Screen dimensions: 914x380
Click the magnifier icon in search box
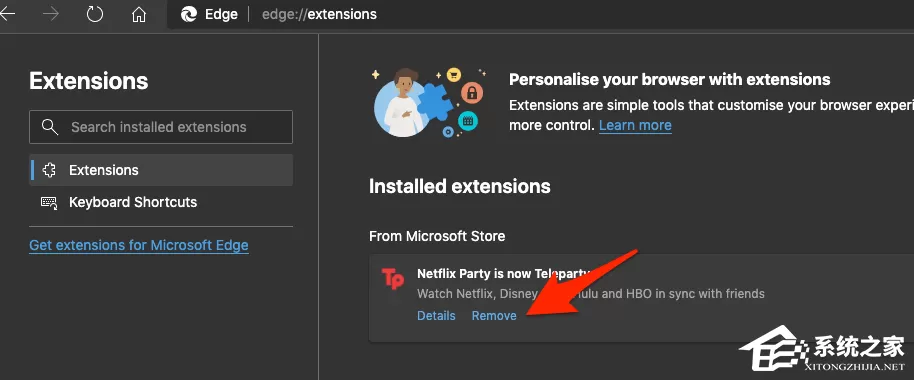click(x=50, y=126)
